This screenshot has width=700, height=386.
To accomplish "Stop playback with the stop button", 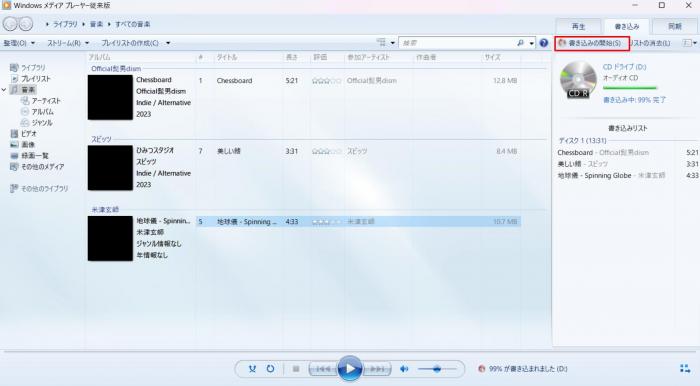I will pos(296,369).
